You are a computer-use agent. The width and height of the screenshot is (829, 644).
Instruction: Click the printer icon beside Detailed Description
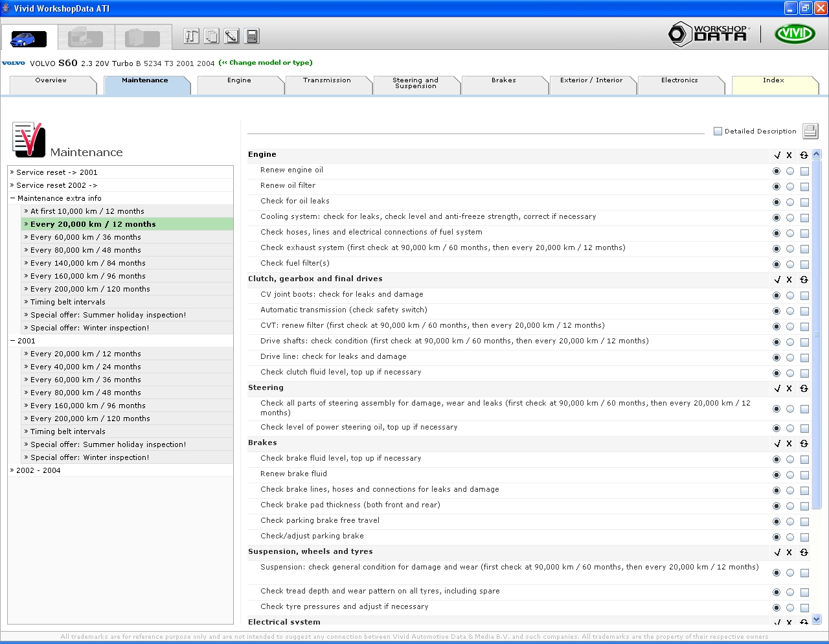coord(810,131)
